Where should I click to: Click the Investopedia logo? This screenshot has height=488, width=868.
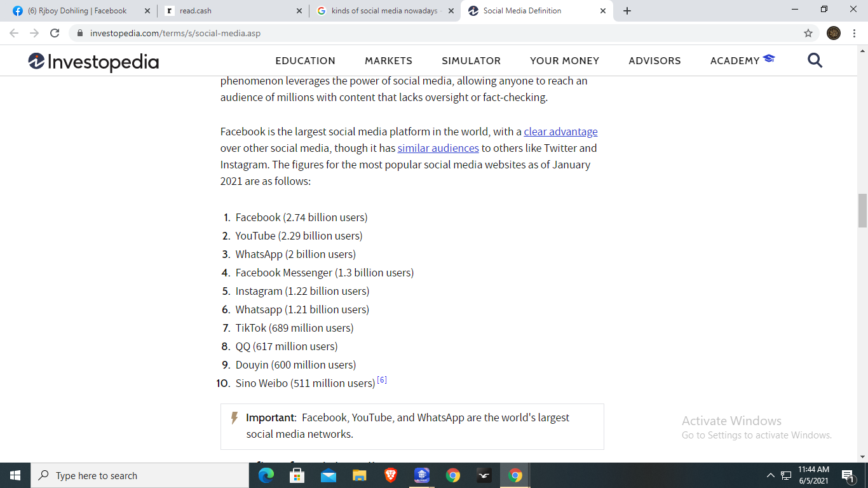93,61
